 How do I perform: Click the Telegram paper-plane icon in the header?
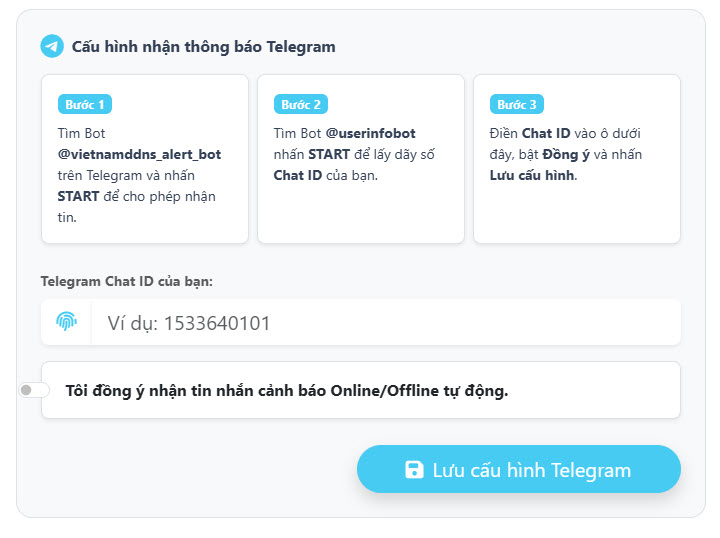tap(52, 46)
